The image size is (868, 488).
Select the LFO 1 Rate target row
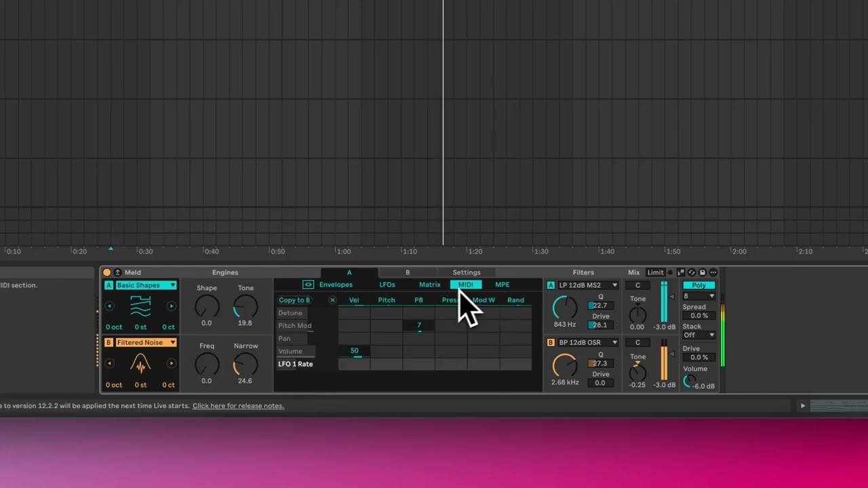(296, 365)
